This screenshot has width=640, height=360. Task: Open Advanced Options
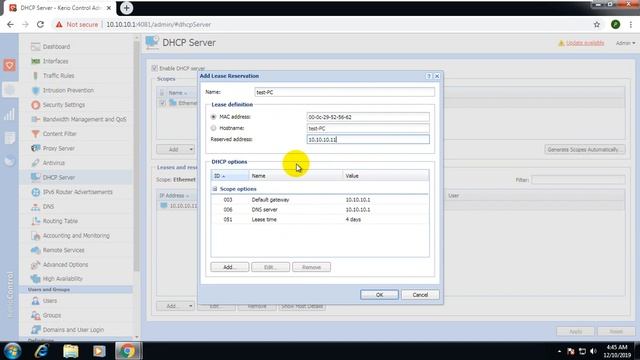(65, 264)
